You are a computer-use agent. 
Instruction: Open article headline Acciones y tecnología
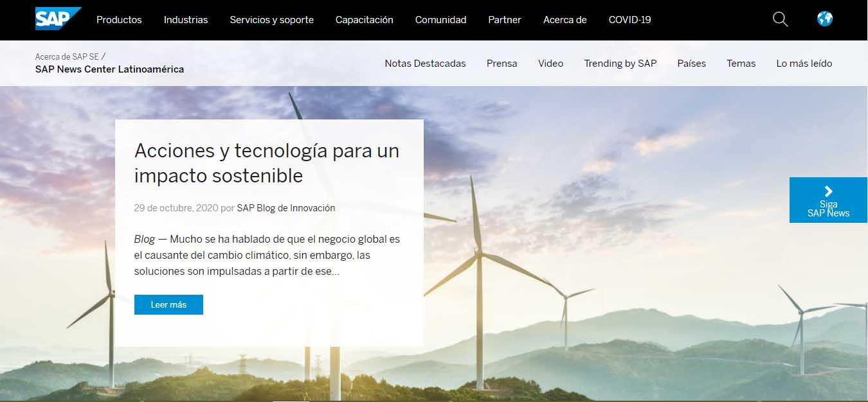point(267,162)
